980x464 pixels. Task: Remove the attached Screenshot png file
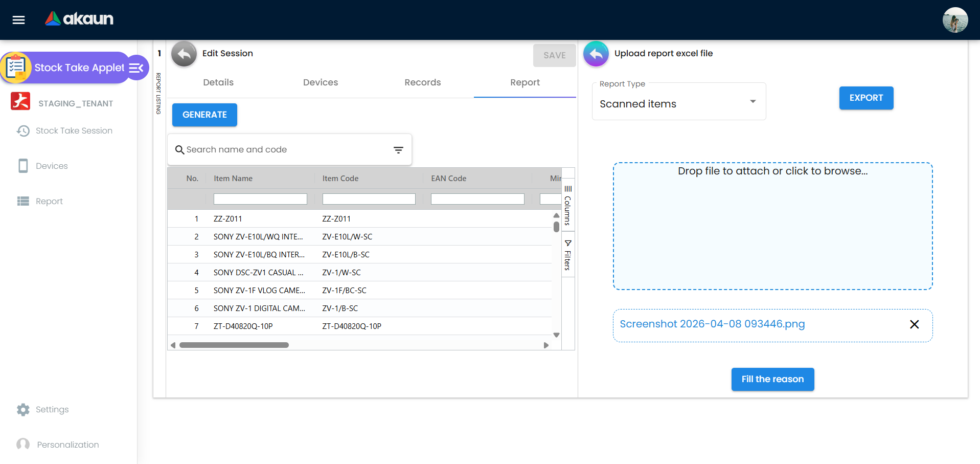[x=914, y=324]
